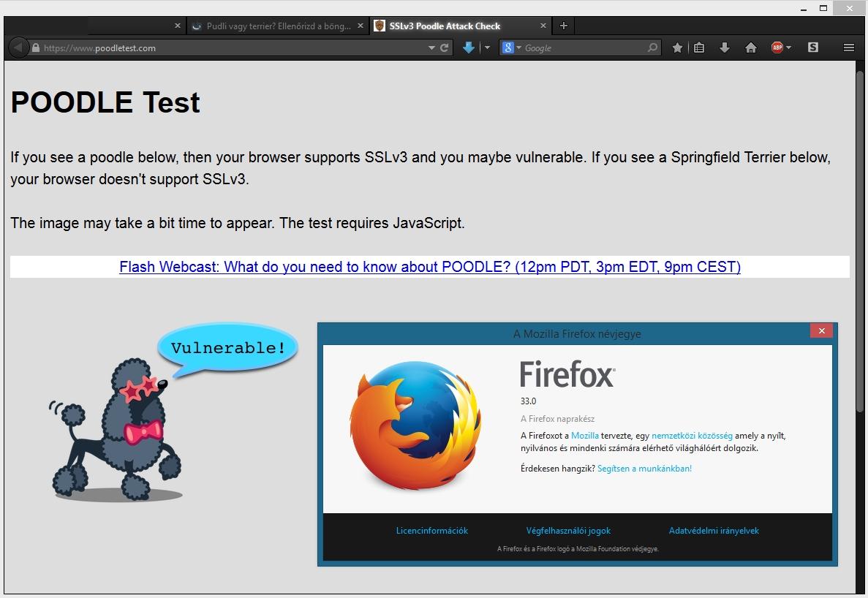The image size is (868, 598).
Task: Close the first untitled tab
Action: tap(178, 26)
